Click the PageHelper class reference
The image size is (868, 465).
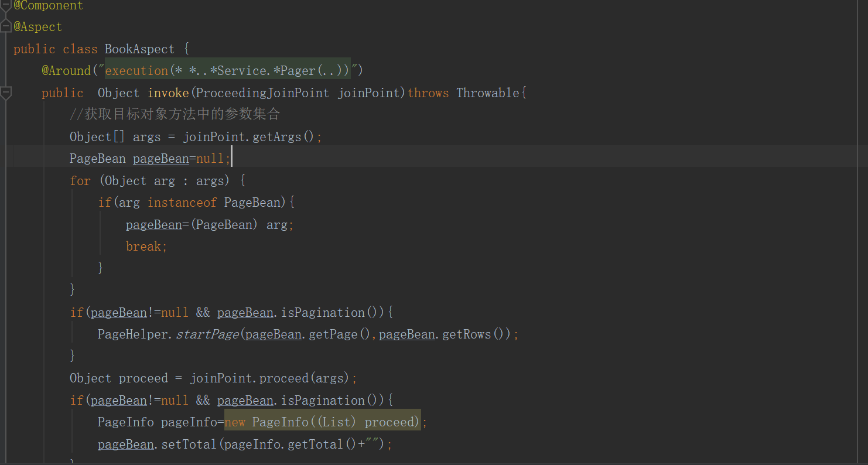pyautogui.click(x=133, y=334)
